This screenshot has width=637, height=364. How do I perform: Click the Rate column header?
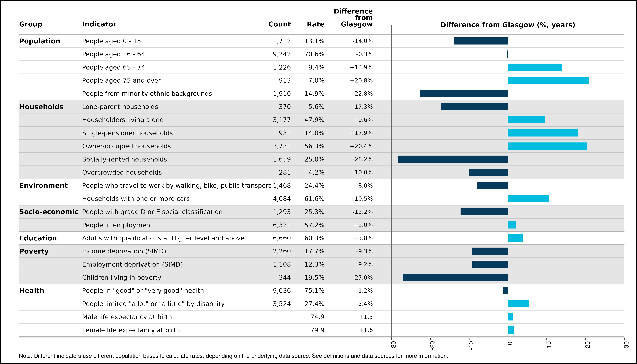coord(316,24)
